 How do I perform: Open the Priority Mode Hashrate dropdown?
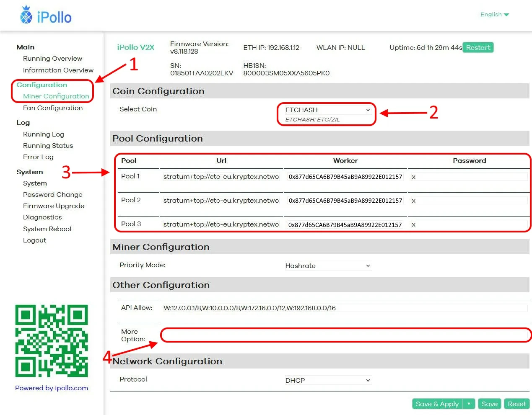point(327,266)
